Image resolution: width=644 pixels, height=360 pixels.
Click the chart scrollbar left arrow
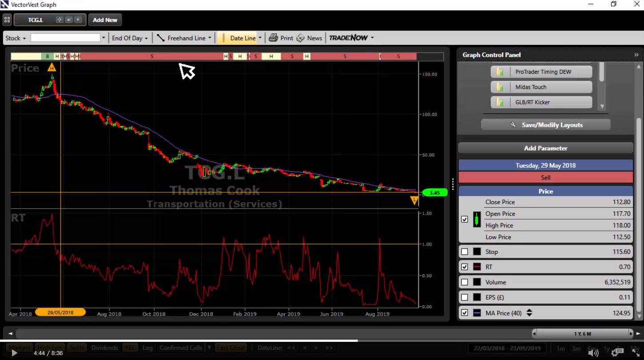(10, 333)
